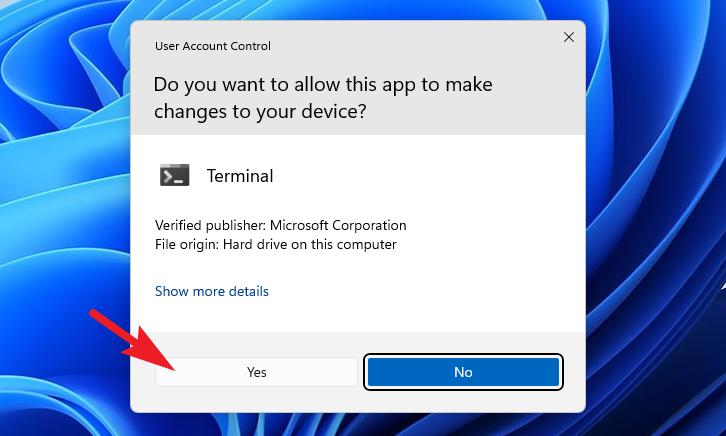
Task: Click the User Account Control title
Action: [213, 46]
